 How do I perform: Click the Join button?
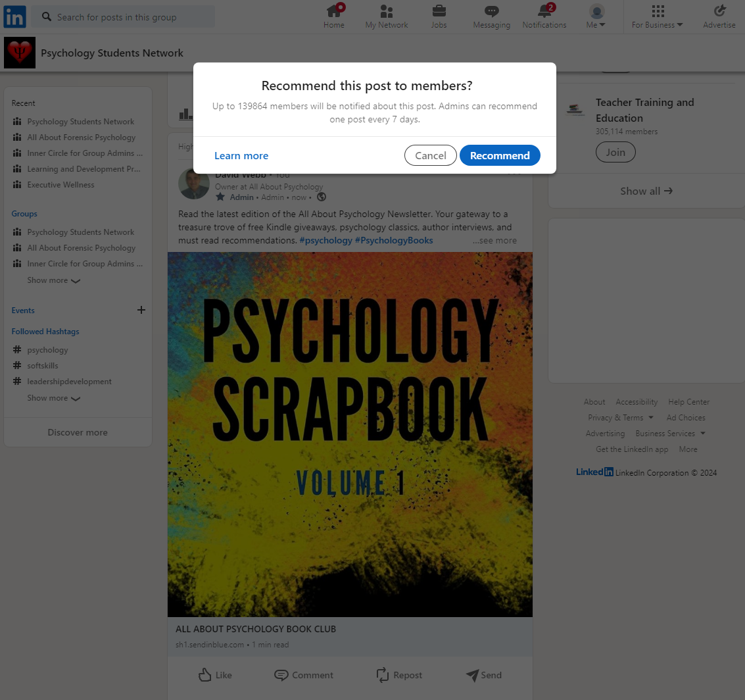[x=615, y=152]
